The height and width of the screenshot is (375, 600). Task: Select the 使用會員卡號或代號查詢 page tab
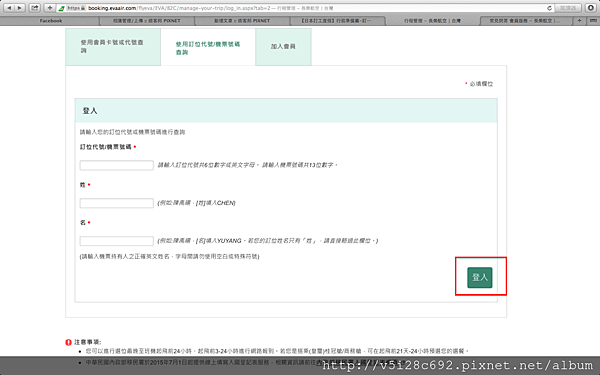113,47
